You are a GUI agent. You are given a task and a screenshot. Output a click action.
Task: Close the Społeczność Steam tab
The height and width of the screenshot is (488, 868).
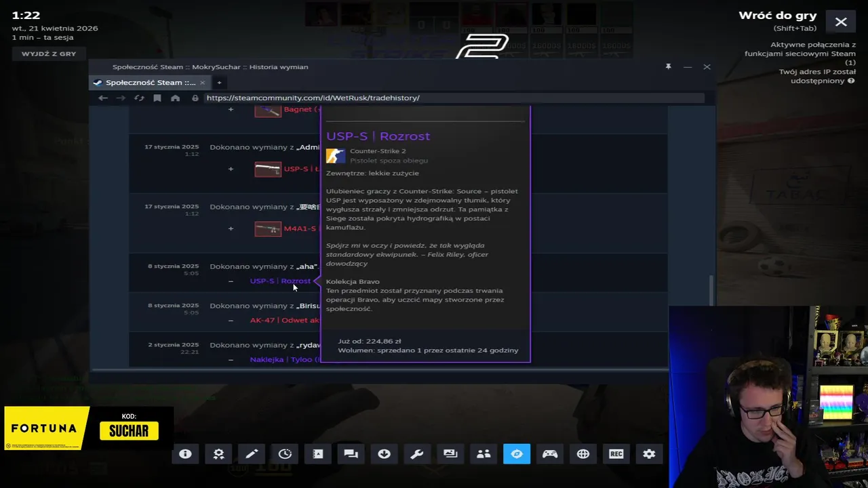pyautogui.click(x=202, y=82)
